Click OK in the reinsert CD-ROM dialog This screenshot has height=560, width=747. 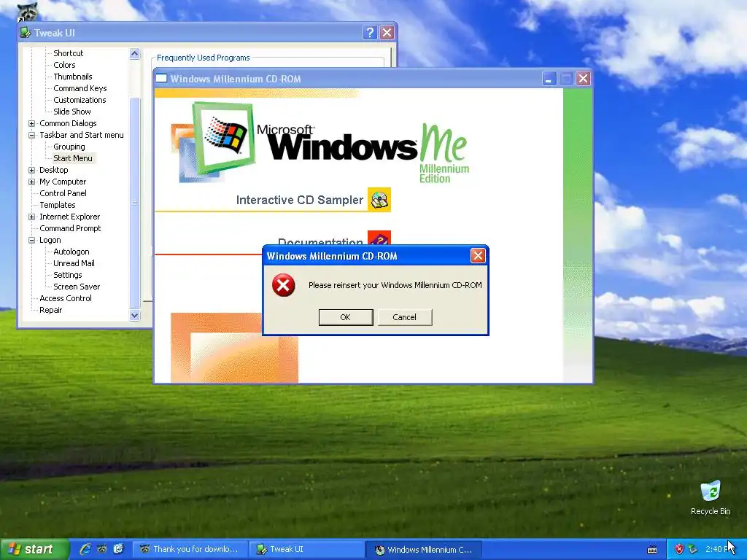345,317
